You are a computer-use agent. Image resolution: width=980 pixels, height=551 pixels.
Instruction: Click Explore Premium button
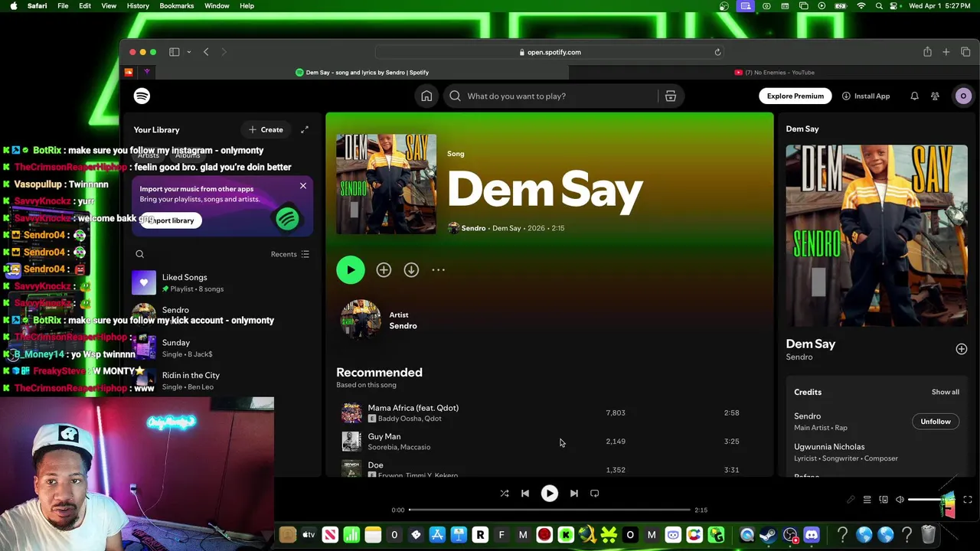[795, 96]
